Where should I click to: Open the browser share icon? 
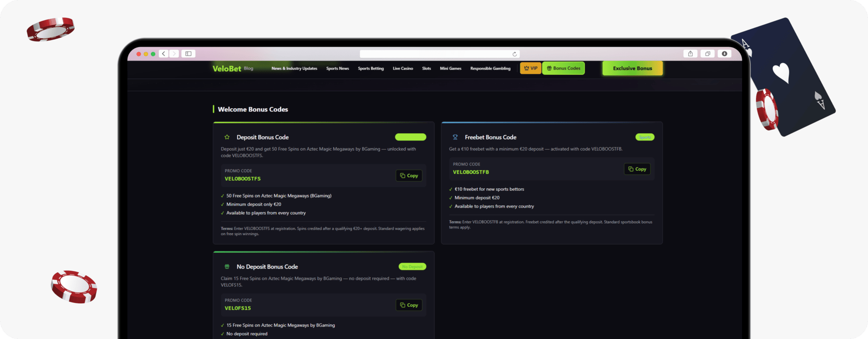pyautogui.click(x=690, y=54)
